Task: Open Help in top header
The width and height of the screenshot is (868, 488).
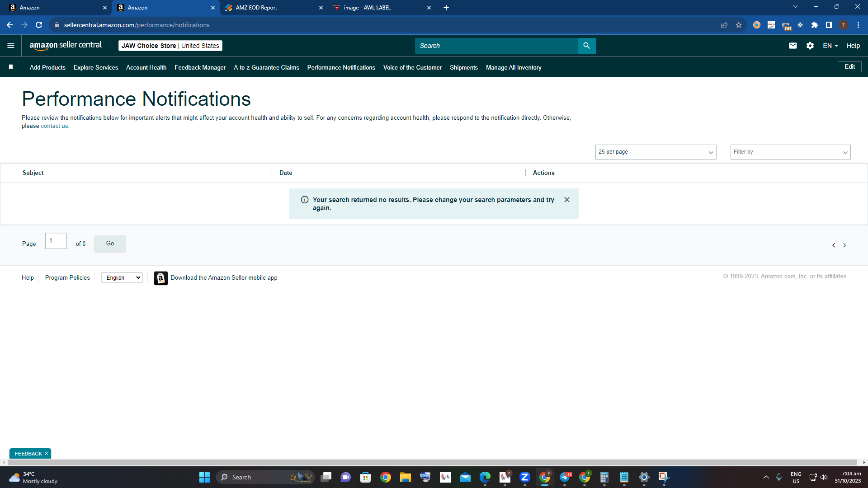Action: click(x=853, y=46)
